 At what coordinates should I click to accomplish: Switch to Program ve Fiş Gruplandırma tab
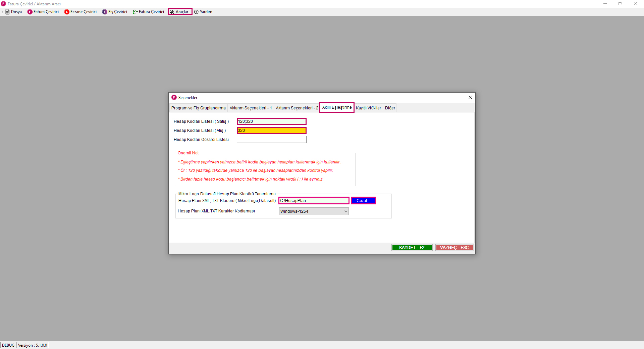click(x=198, y=108)
